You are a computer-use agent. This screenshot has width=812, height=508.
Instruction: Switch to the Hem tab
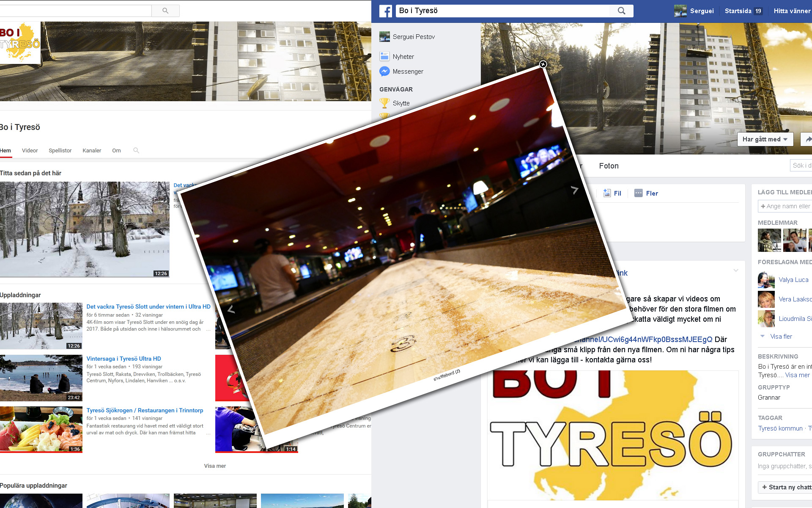coord(5,150)
